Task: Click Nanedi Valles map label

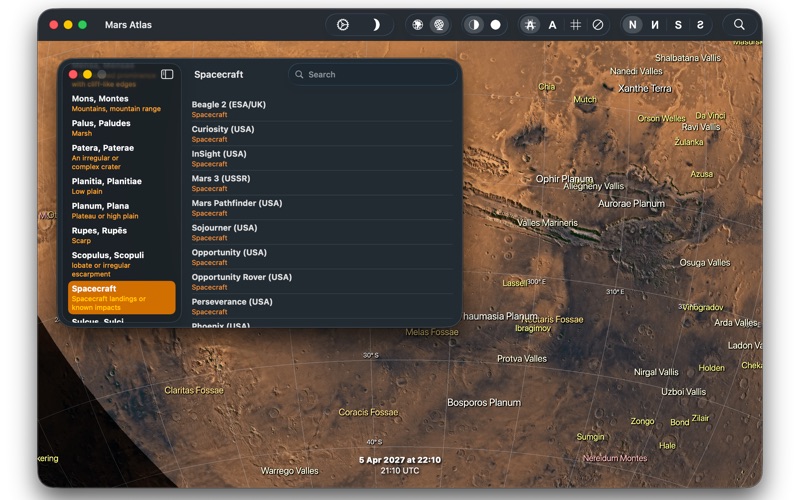Action: click(x=636, y=71)
